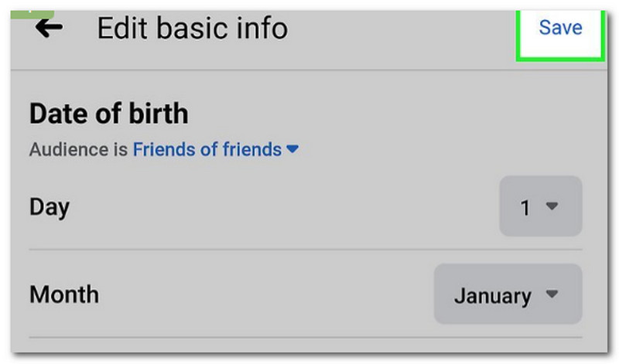Click the green marker at top-left corner
619x364 pixels.
(31, 13)
